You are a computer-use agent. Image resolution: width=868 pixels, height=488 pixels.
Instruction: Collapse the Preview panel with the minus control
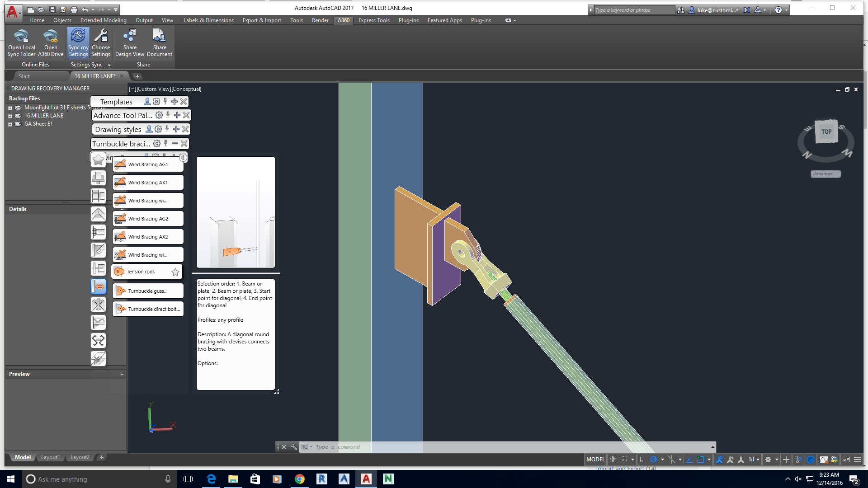pyautogui.click(x=122, y=374)
